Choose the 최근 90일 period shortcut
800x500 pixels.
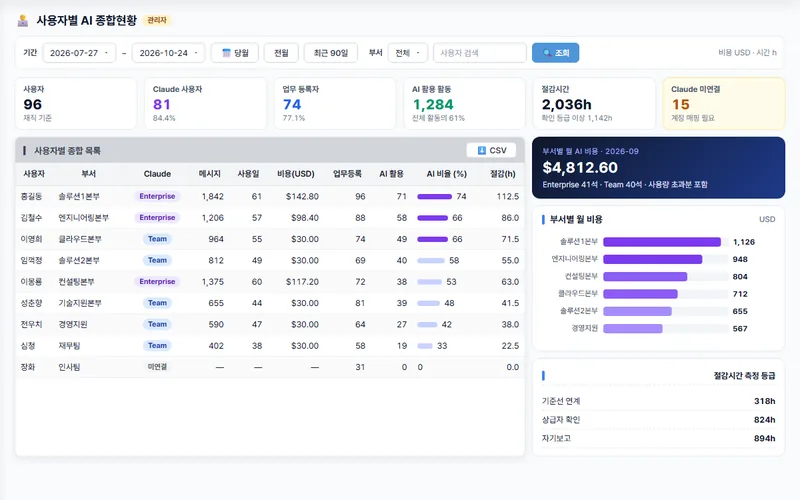pyautogui.click(x=331, y=53)
